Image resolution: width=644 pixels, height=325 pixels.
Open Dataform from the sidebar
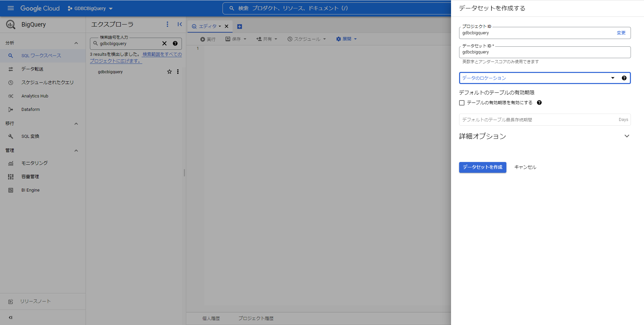click(31, 110)
